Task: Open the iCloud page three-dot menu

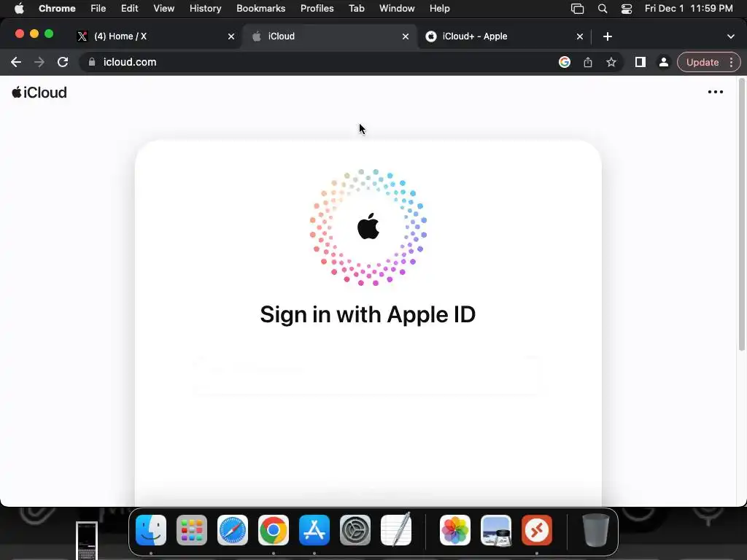Action: coord(715,92)
